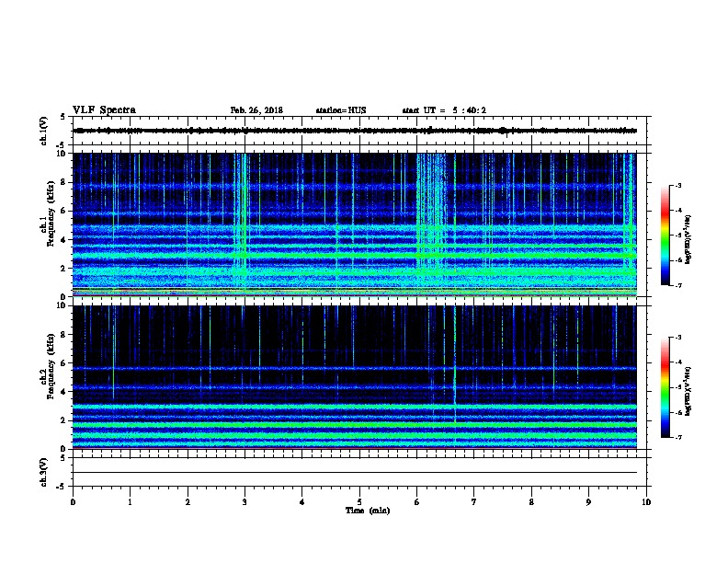
Task: Click the "station=HUS" header label
Action: pyautogui.click(x=341, y=110)
